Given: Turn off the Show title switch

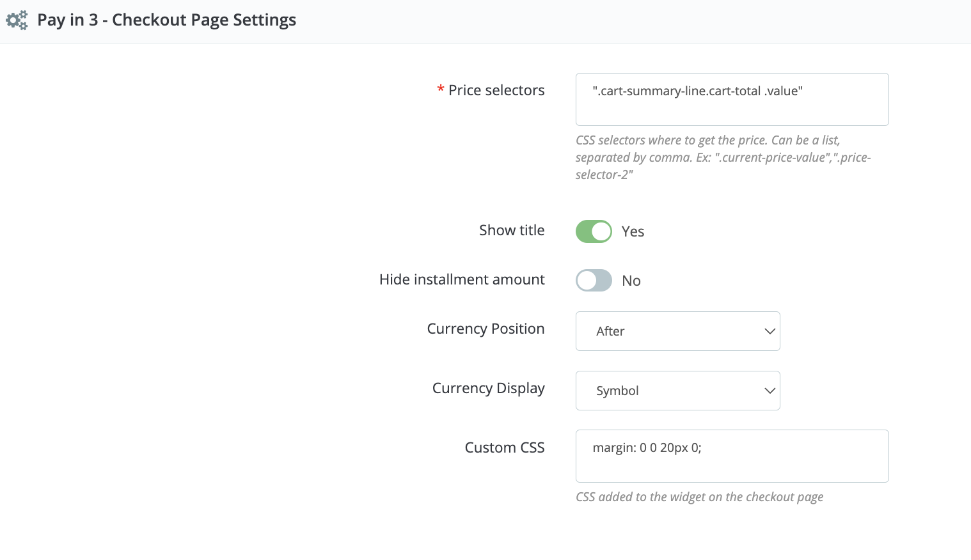Looking at the screenshot, I should click(x=594, y=231).
